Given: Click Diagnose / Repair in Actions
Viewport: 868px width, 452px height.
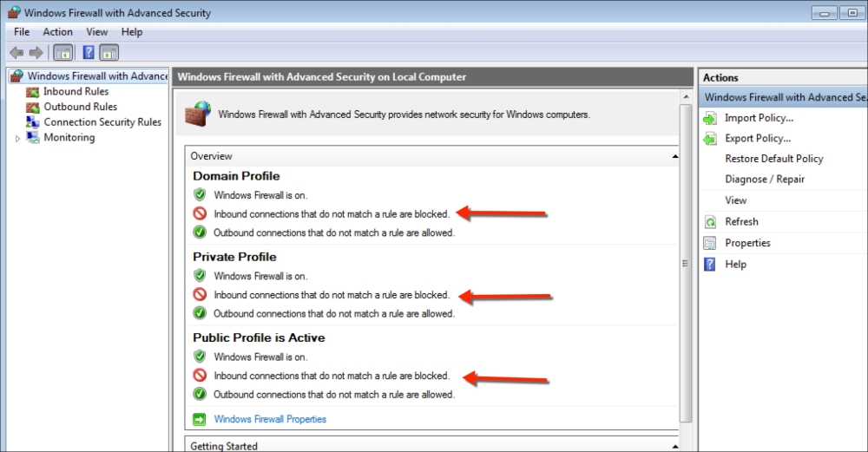Looking at the screenshot, I should pos(765,180).
